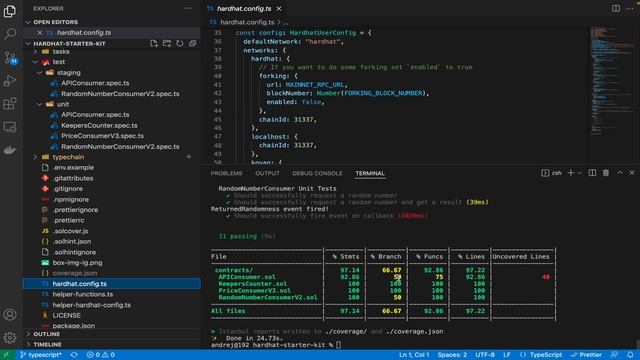Select the zsh terminal shell entry
Image resolution: width=640 pixels, height=360 pixels.
[551, 173]
